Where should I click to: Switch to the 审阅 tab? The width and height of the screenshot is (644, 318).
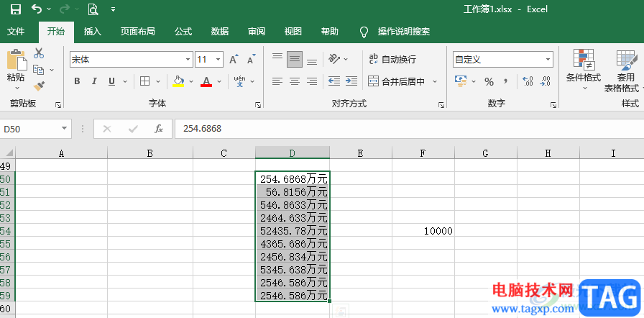pos(257,32)
